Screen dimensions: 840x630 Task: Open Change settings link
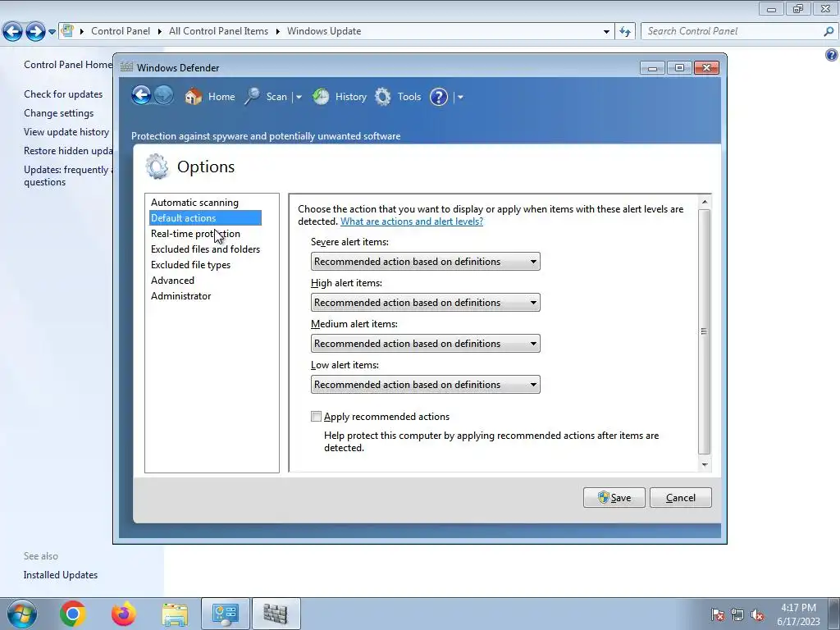pos(58,113)
